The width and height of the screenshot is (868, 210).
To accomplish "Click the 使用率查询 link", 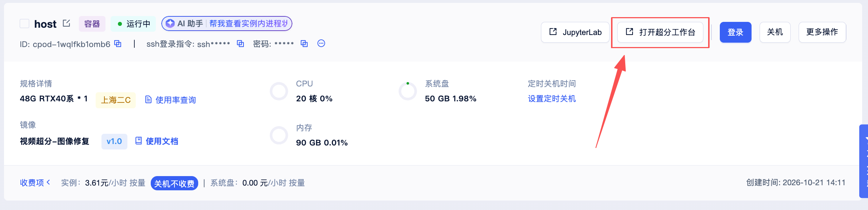I will coord(176,100).
